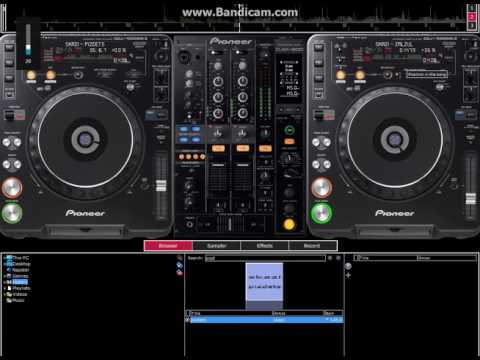Open the Record tab
480x360 pixels.
click(312, 246)
